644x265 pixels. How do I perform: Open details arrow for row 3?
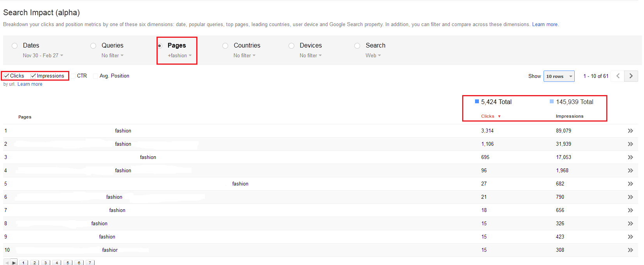(x=630, y=157)
